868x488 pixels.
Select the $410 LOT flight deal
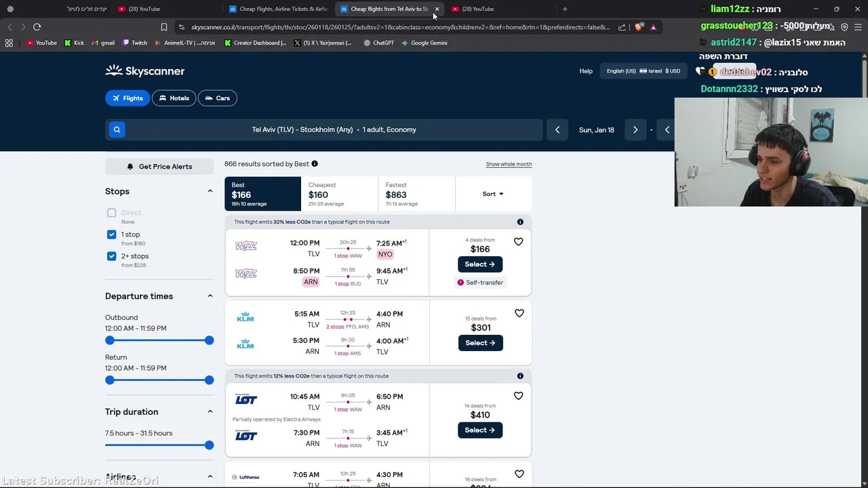pyautogui.click(x=480, y=430)
